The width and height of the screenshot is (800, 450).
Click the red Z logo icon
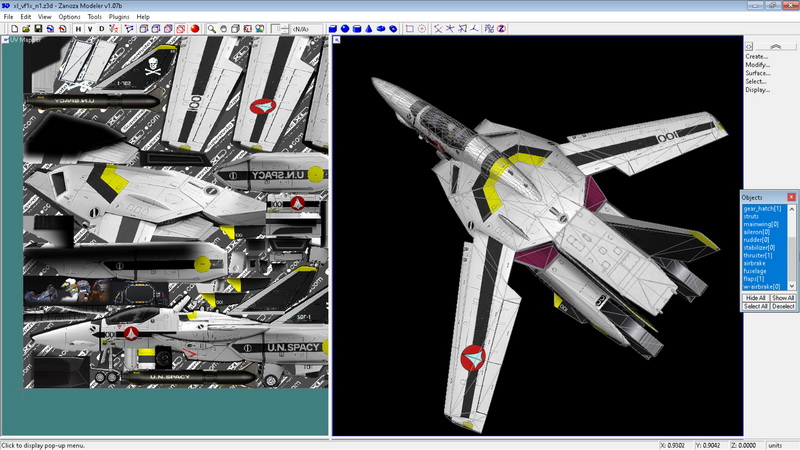[x=502, y=29]
